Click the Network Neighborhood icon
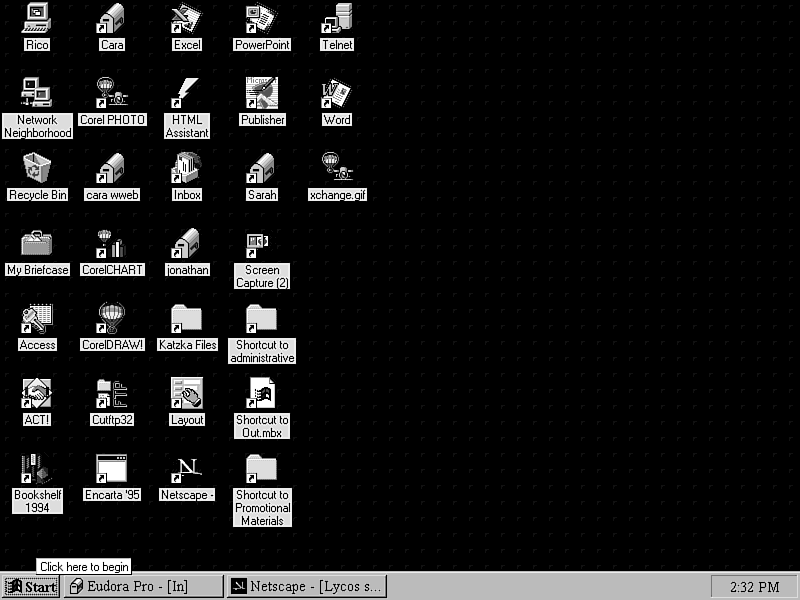This screenshot has width=800, height=600. click(37, 93)
